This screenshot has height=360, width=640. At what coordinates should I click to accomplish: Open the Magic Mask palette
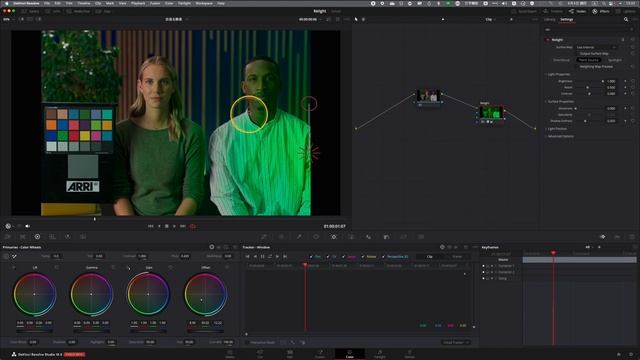[351, 237]
